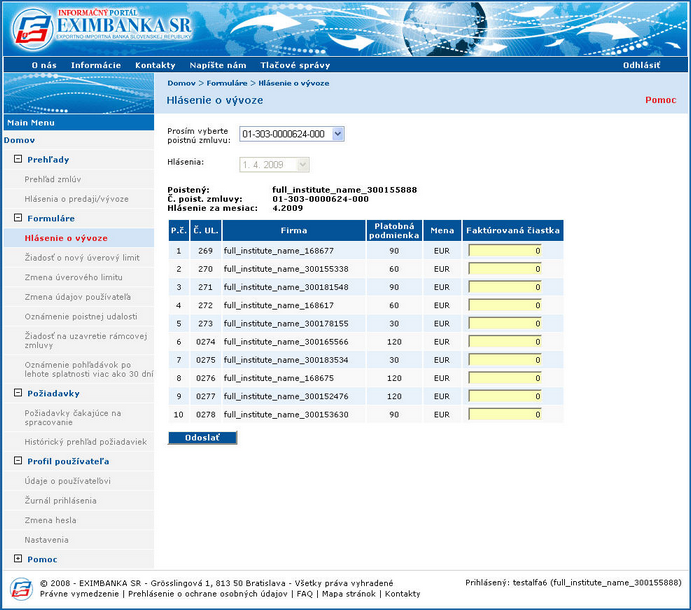Click firm name full_institute_name_300181548
Viewport: 691px width, 610px height.
[x=286, y=287]
